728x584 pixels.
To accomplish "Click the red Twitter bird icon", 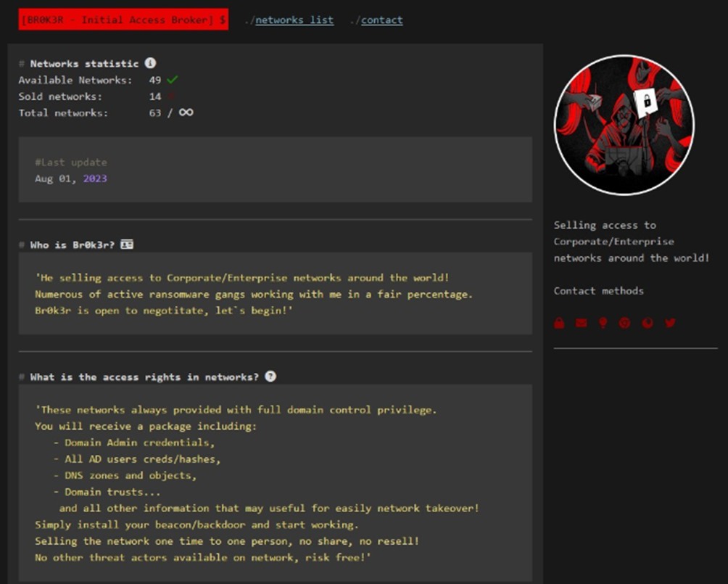I will tap(670, 323).
